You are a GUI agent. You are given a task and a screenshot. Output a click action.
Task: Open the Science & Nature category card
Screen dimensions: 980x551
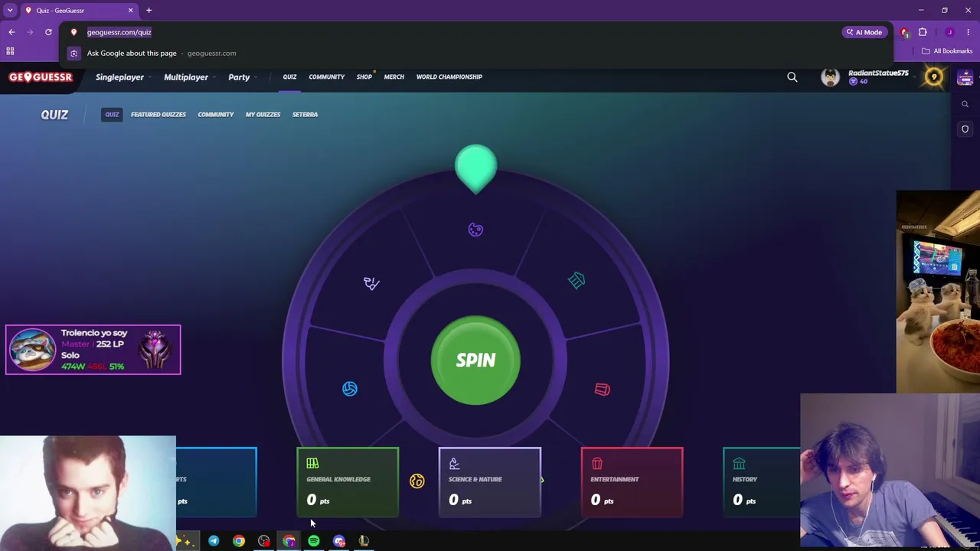(x=490, y=482)
